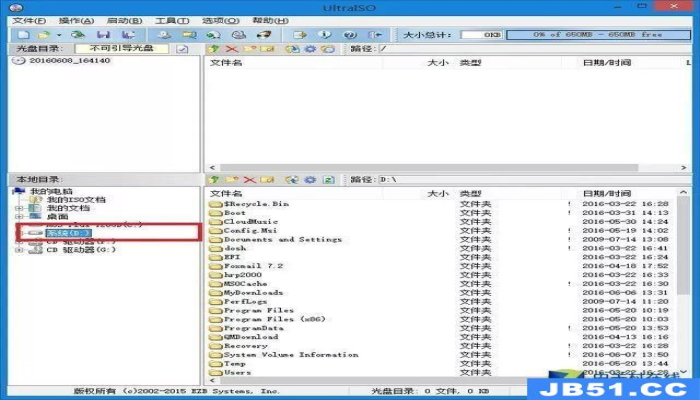This screenshot has height=400, width=700.
Task: Select the $Recycle.Bin folder
Action: (257, 204)
